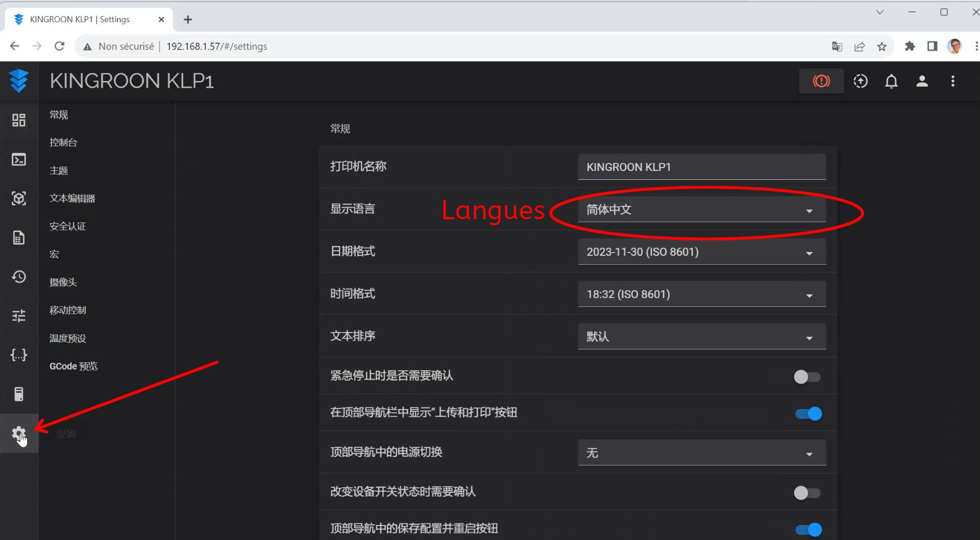This screenshot has width=980, height=540.
Task: Open the 日期格式 dropdown 2023-11-30
Action: pos(702,252)
